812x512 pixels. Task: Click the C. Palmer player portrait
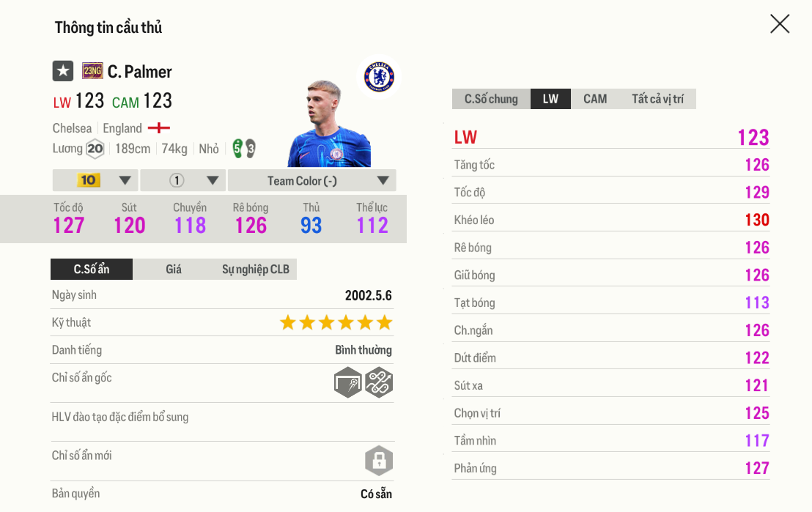(x=329, y=123)
